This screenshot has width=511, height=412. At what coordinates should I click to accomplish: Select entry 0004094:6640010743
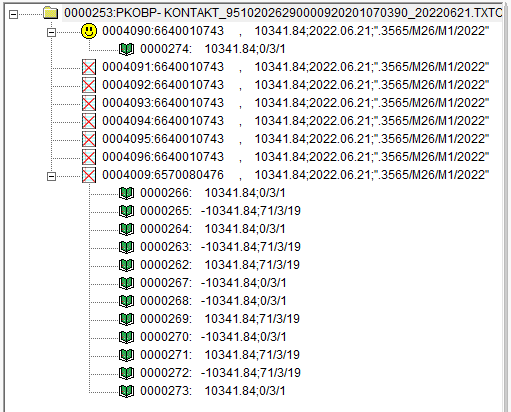[x=295, y=121]
